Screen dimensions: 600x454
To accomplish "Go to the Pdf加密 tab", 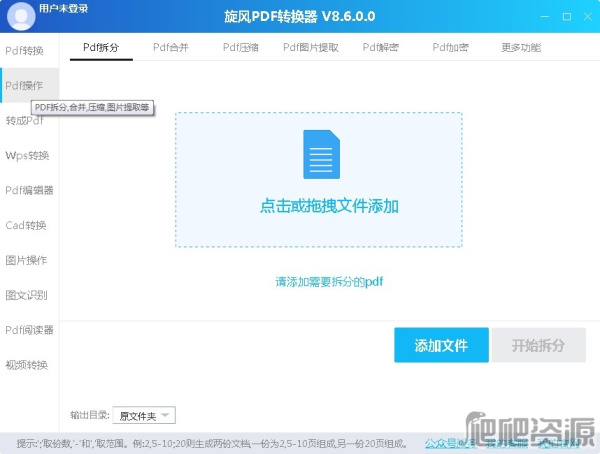I will point(450,47).
